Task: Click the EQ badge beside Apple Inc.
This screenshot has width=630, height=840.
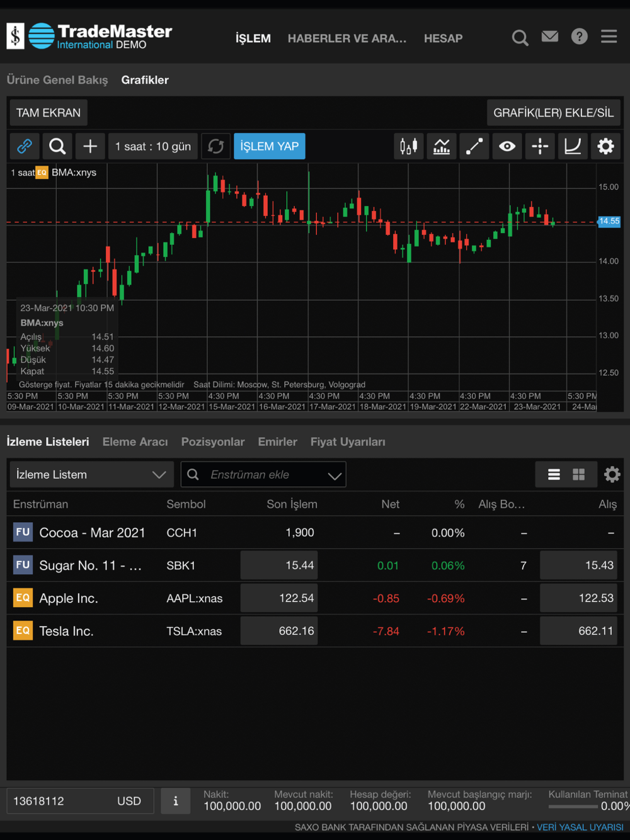Action: pyautogui.click(x=23, y=598)
